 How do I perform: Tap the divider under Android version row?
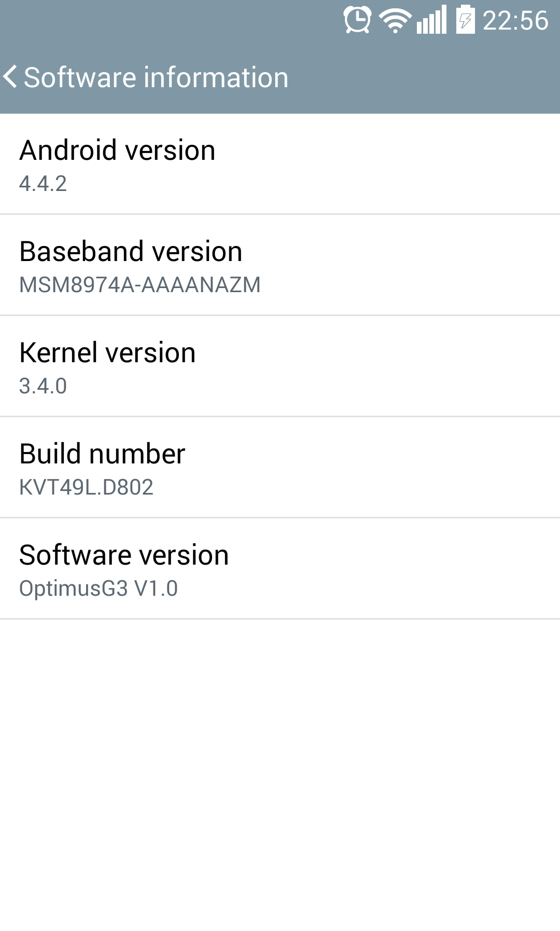[x=280, y=214]
